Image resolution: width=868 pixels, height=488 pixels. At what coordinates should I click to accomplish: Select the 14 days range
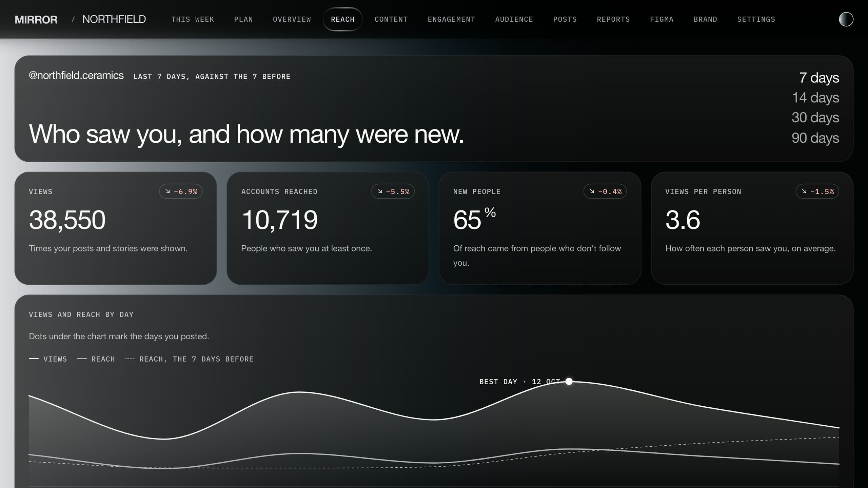click(815, 98)
